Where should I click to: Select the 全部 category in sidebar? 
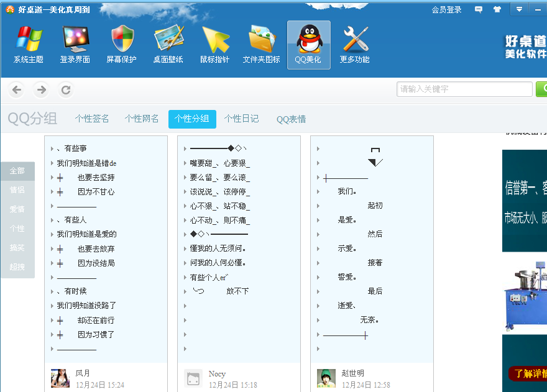(17, 171)
